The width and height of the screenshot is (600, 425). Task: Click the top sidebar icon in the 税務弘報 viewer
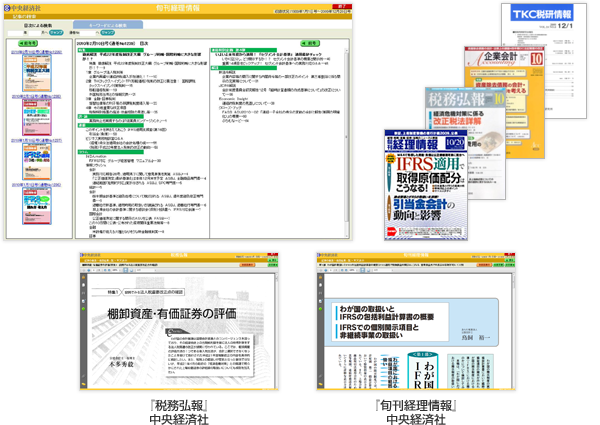coord(83,277)
